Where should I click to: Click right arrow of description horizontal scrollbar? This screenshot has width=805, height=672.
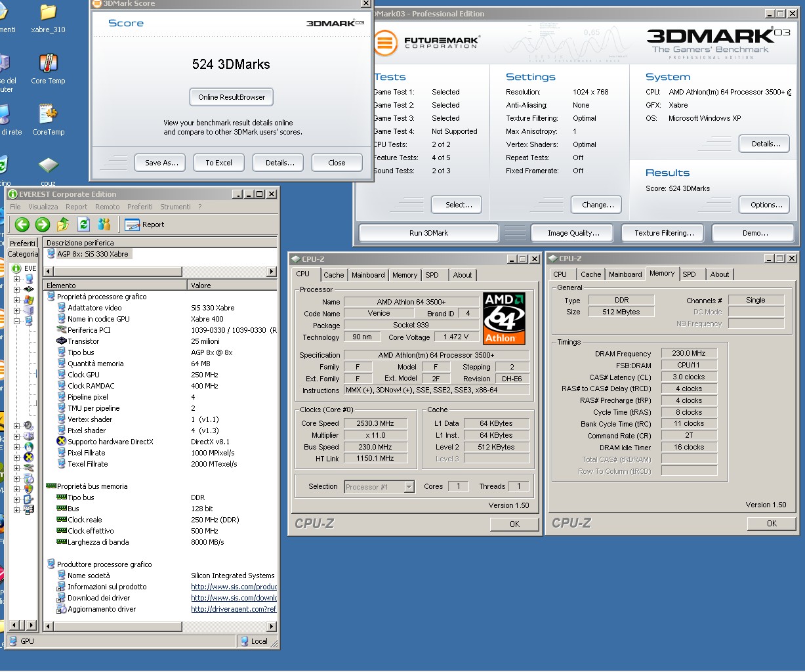coord(272,272)
